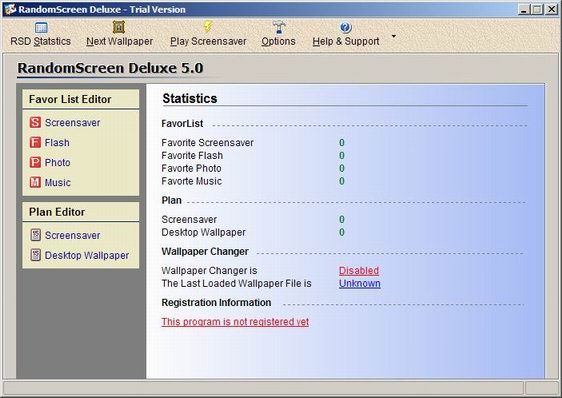Click the Plan Editor Screensaver document icon
This screenshot has height=398, width=562.
click(x=35, y=235)
